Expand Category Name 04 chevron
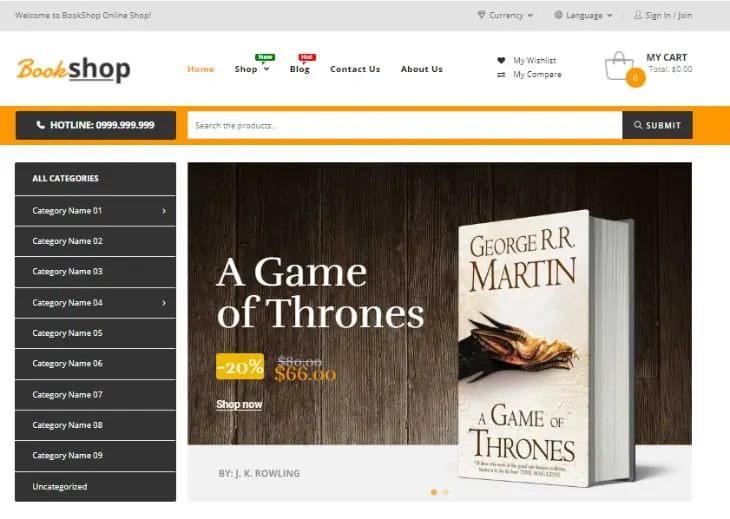The width and height of the screenshot is (730, 519). (164, 303)
